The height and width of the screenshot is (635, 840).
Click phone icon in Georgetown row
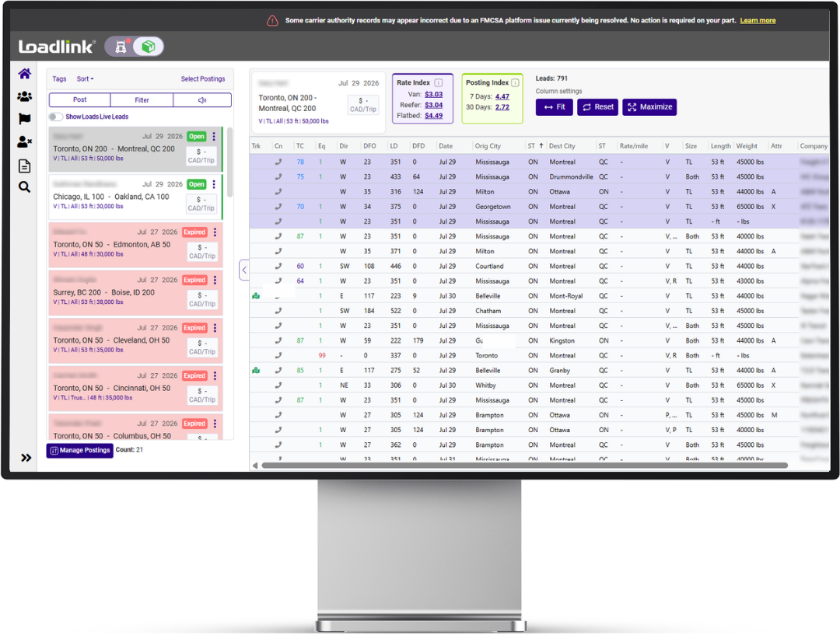[x=278, y=206]
